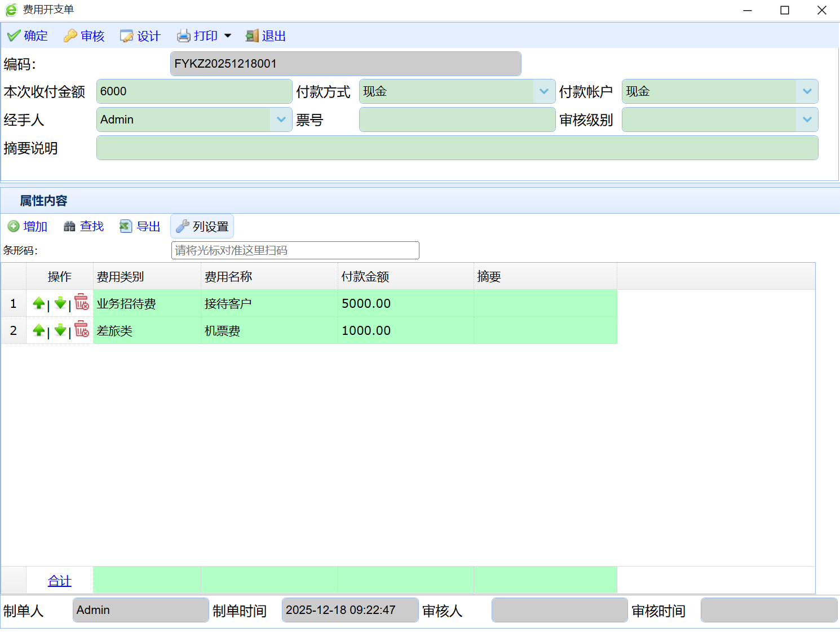Open the 付款方式 dropdown

coord(544,91)
